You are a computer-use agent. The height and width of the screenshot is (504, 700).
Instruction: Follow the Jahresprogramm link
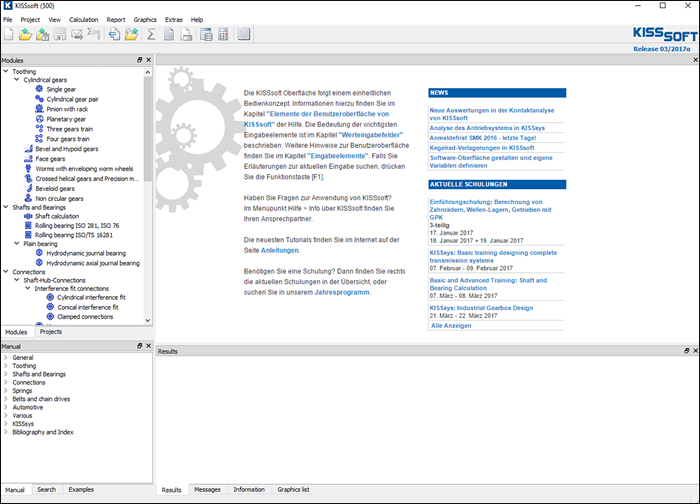[x=342, y=292]
